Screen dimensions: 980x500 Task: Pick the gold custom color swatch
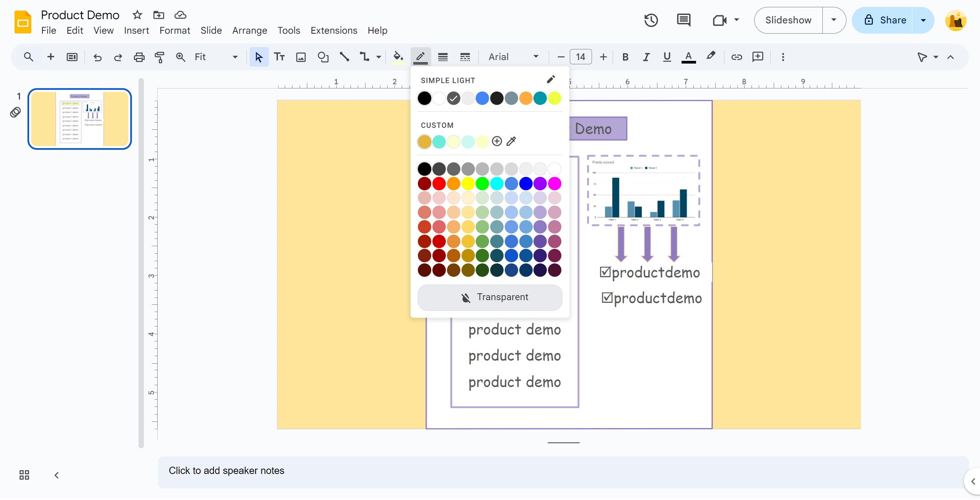point(424,142)
